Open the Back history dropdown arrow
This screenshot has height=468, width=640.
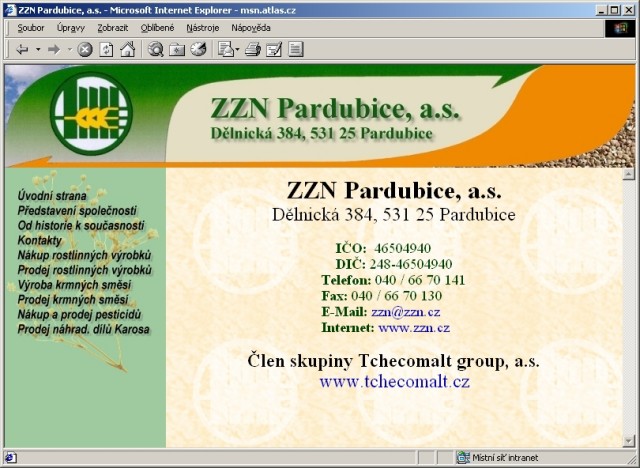click(38, 50)
